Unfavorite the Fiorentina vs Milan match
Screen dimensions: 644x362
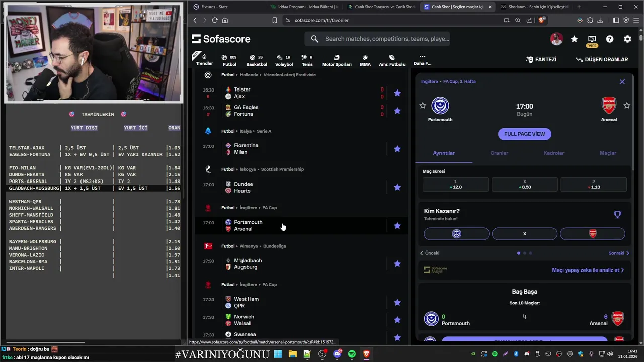tap(397, 149)
